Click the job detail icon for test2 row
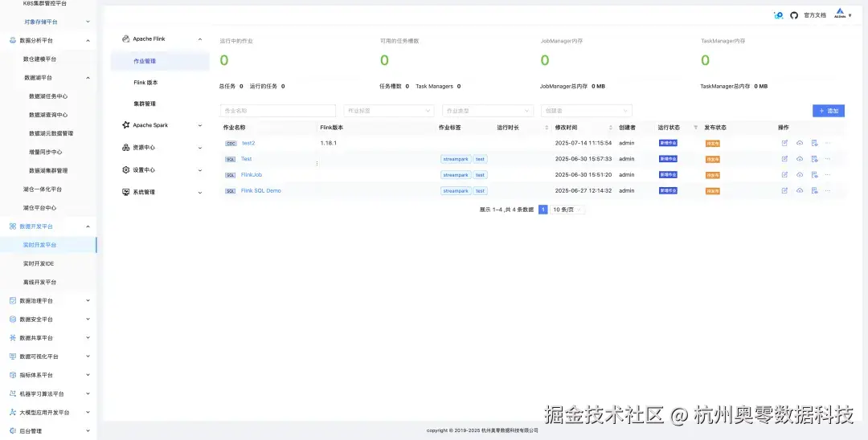The height and width of the screenshot is (440, 868). pyautogui.click(x=814, y=143)
